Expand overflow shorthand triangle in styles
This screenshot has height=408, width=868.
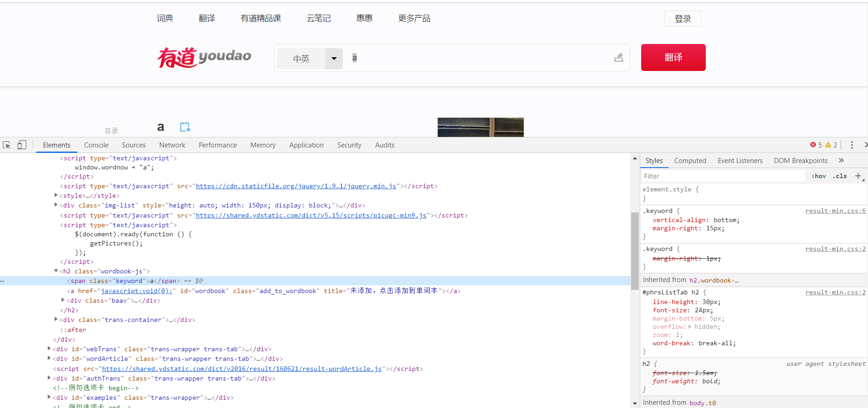click(x=690, y=326)
